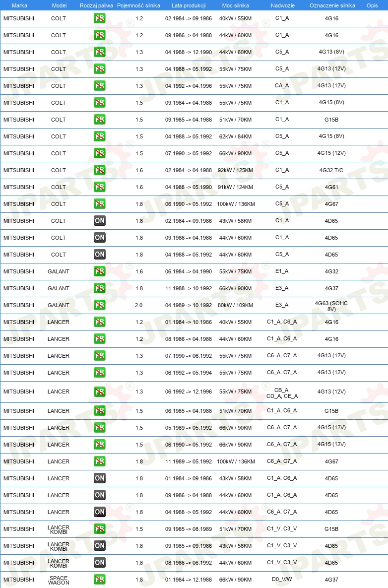388x588 pixels.
Task: Select the 80kW / 109KM power cell
Action: (x=235, y=305)
